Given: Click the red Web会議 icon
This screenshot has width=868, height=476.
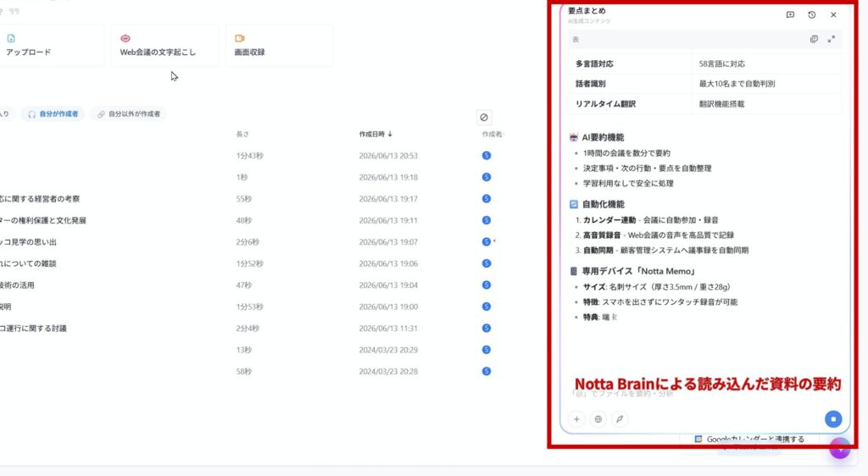Looking at the screenshot, I should click(125, 38).
